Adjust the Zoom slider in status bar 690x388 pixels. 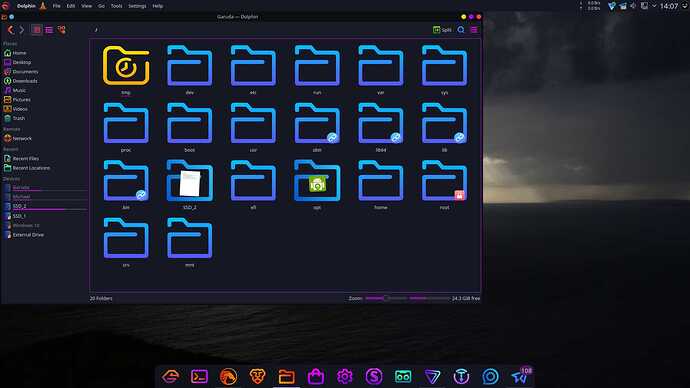(x=386, y=298)
